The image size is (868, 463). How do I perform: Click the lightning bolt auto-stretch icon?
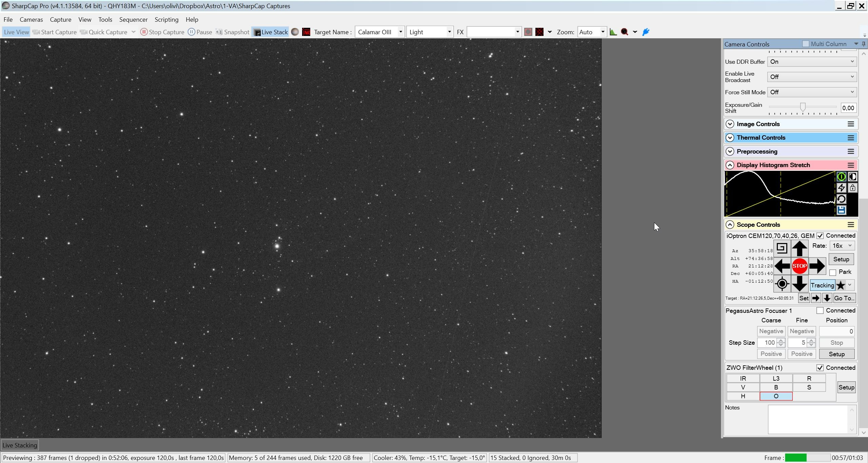841,188
